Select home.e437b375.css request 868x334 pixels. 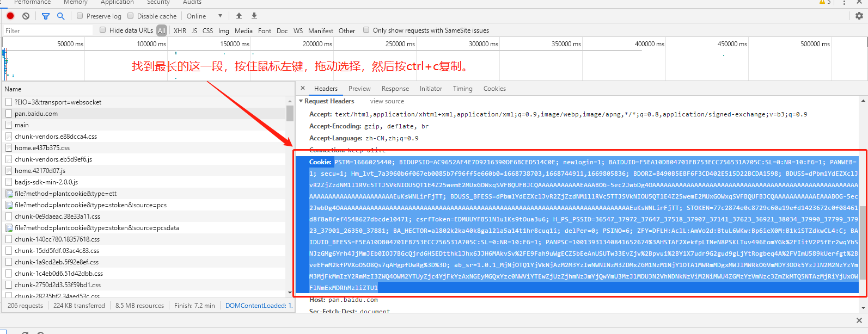144,148
